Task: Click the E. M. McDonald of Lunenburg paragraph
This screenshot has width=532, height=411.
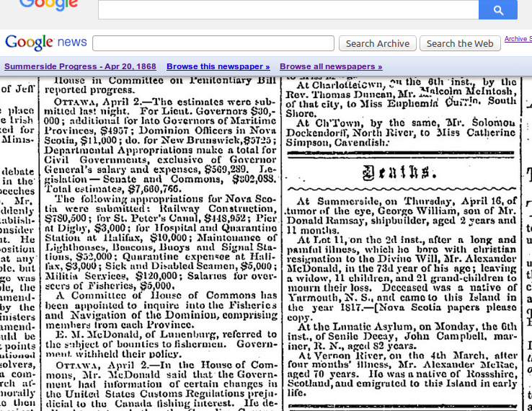Action: coord(159,342)
